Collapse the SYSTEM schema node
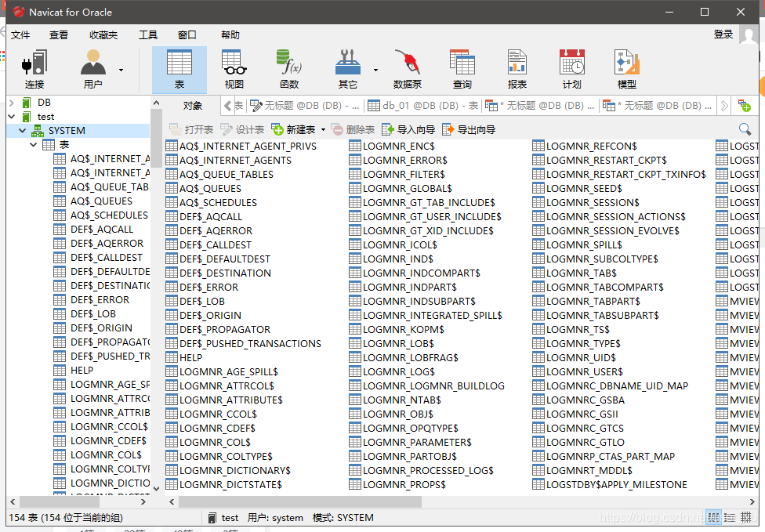This screenshot has height=532, width=765. click(23, 131)
